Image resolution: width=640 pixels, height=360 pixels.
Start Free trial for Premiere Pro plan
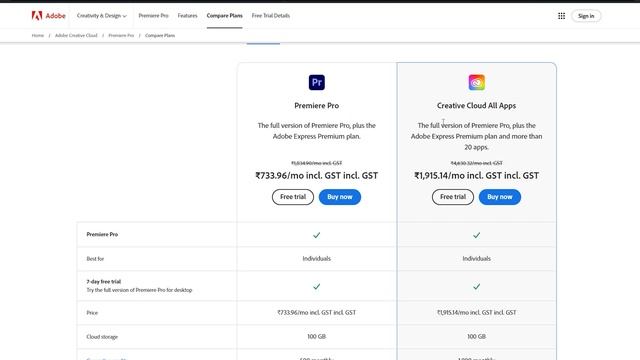point(293,197)
